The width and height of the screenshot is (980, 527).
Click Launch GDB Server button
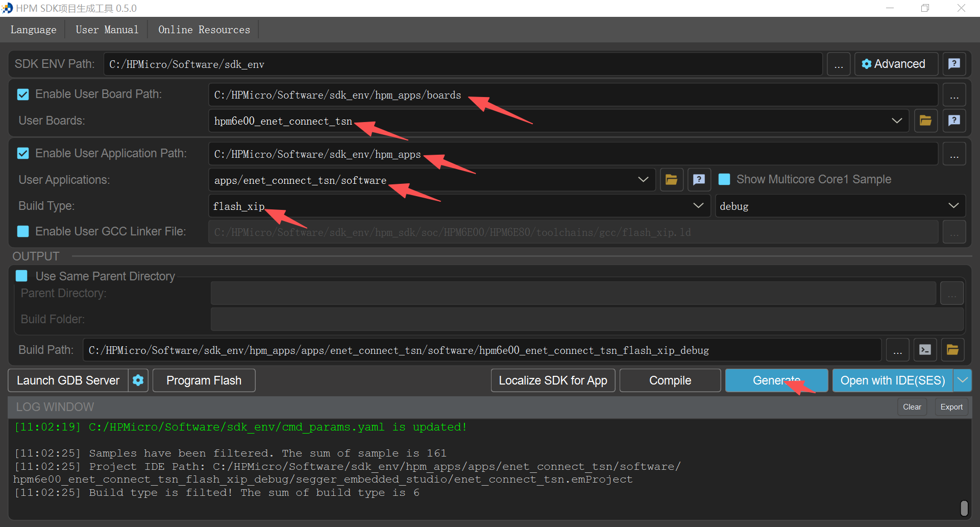pos(68,380)
